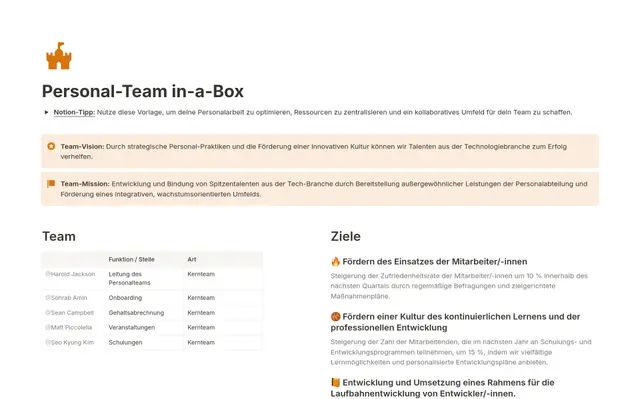Click heading Fördern einer Kultur des kontinuierlichen Lernens
This screenshot has width=640, height=399.
point(455,322)
